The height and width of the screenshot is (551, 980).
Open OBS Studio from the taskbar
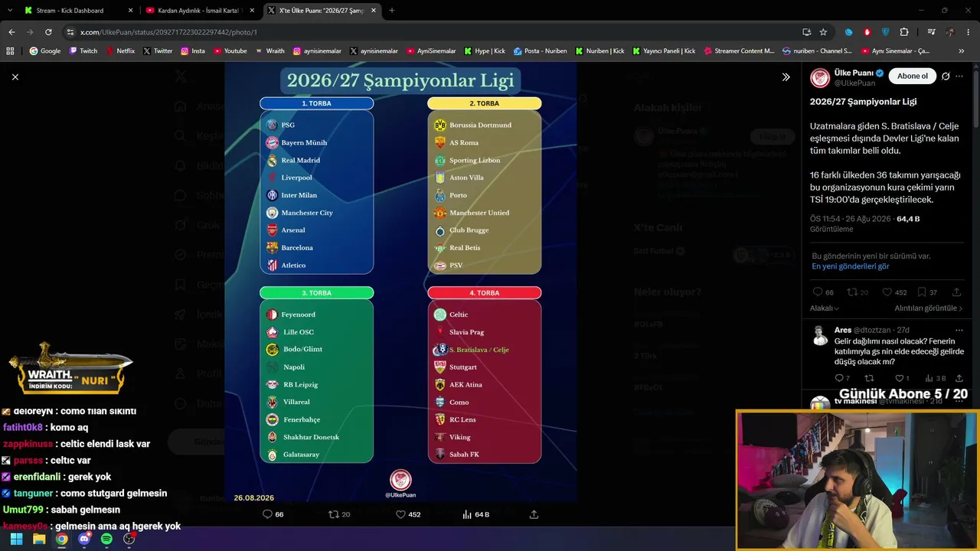[x=129, y=539]
